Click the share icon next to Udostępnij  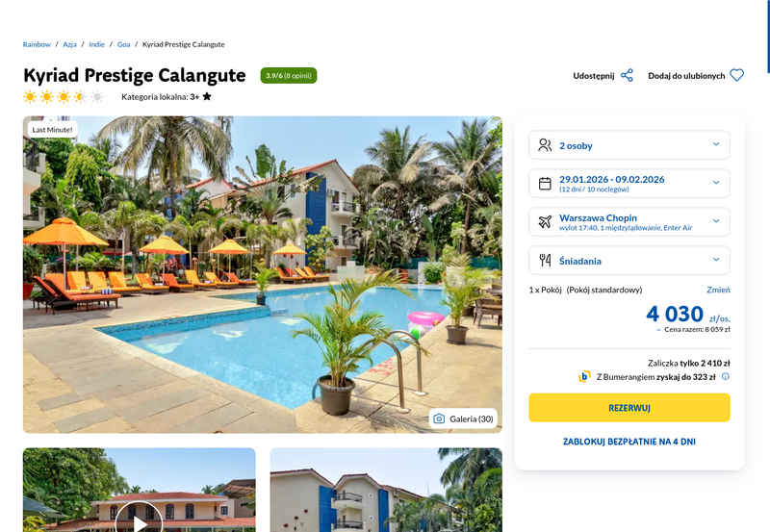[627, 76]
